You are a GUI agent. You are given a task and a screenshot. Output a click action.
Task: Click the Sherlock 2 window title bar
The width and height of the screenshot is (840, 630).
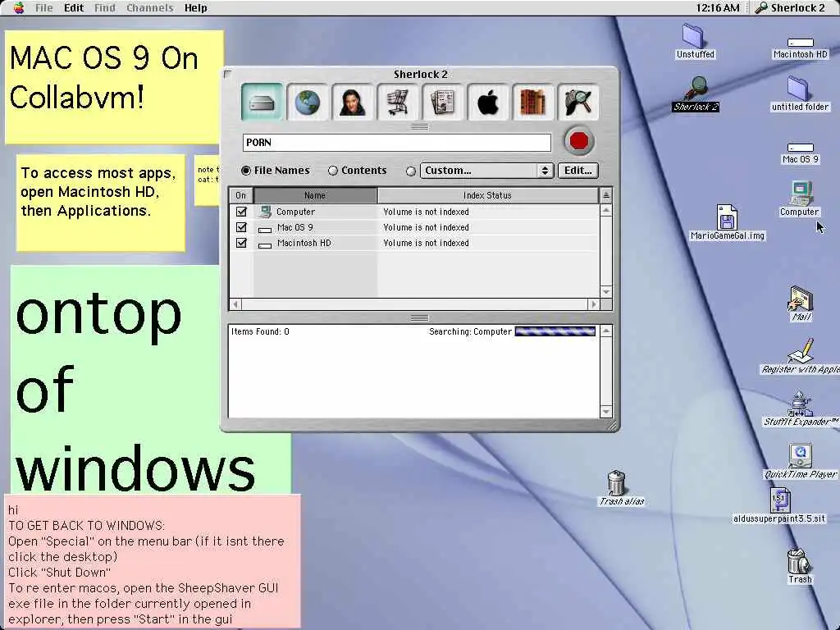coord(420,74)
